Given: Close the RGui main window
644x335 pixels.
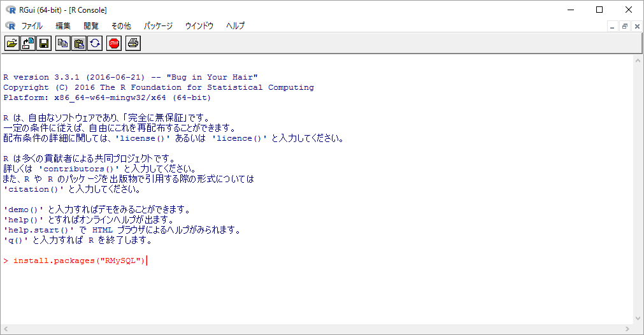Looking at the screenshot, I should tap(628, 10).
